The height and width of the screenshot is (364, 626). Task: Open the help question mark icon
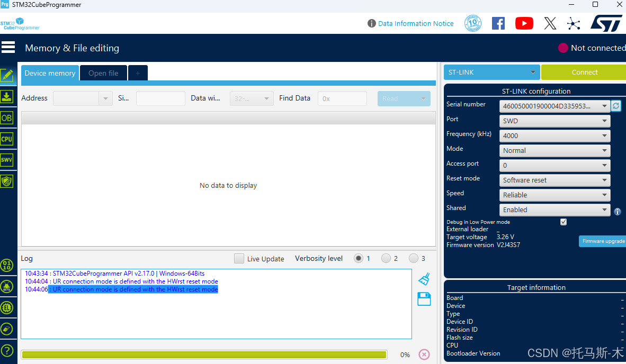pos(7,350)
